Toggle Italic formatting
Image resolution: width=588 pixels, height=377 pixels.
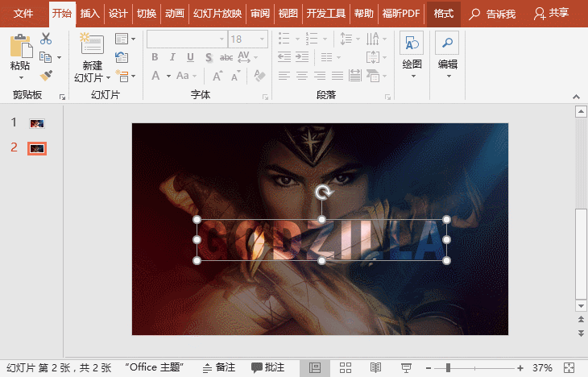tap(171, 57)
